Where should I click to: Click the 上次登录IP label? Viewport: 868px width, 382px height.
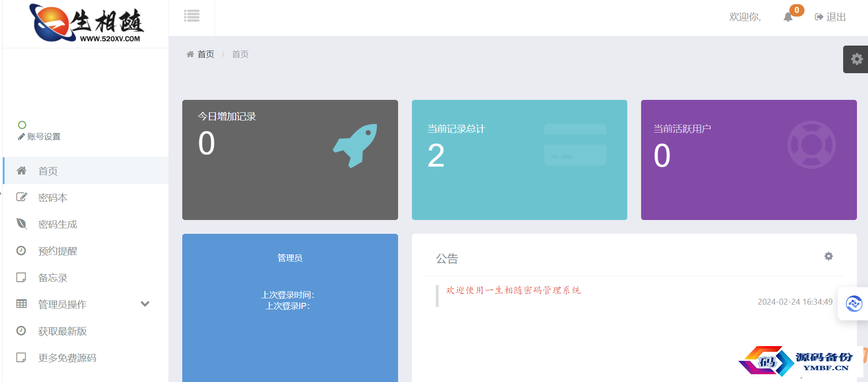pyautogui.click(x=288, y=306)
